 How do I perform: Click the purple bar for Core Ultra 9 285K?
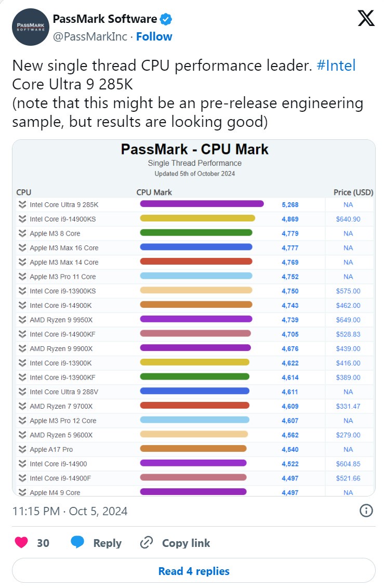click(x=202, y=204)
